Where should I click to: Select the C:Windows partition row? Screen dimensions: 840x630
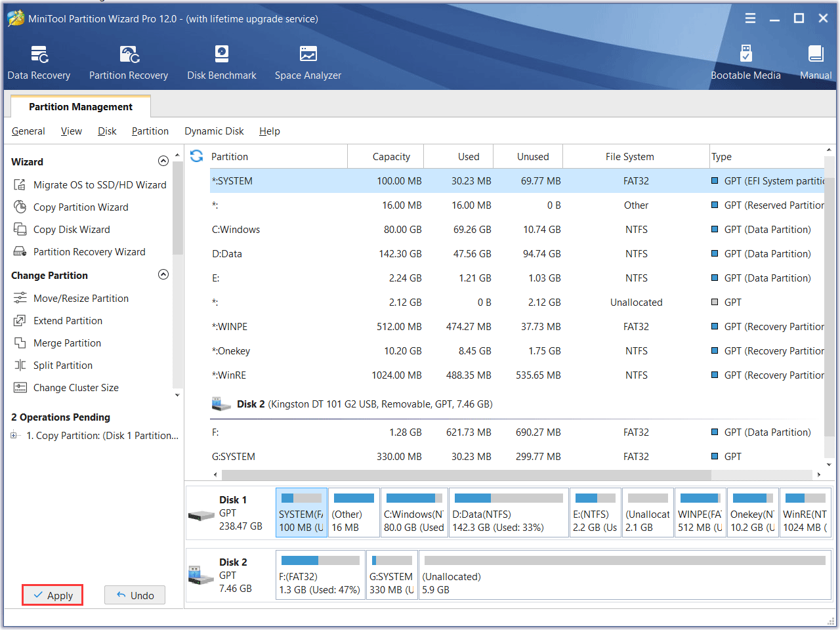(x=517, y=230)
